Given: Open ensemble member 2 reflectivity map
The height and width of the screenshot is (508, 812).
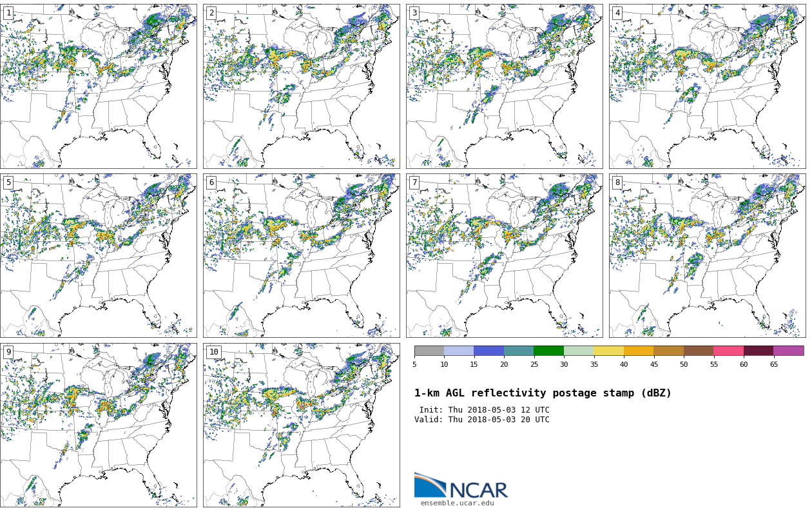Looking at the screenshot, I should pos(302,86).
